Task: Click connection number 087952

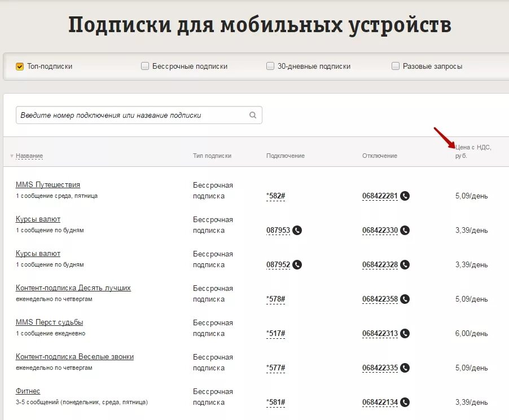Action: point(278,264)
